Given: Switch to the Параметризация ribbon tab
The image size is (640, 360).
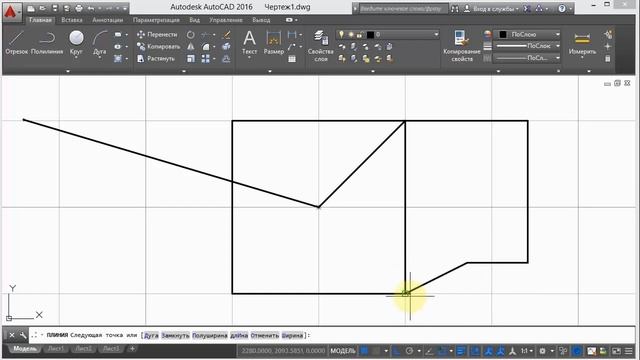Looking at the screenshot, I should [156, 20].
